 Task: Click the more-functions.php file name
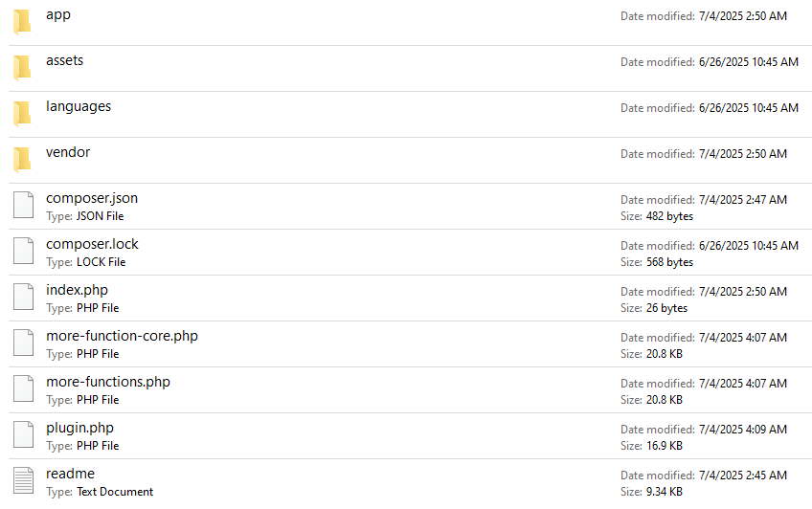(x=108, y=382)
